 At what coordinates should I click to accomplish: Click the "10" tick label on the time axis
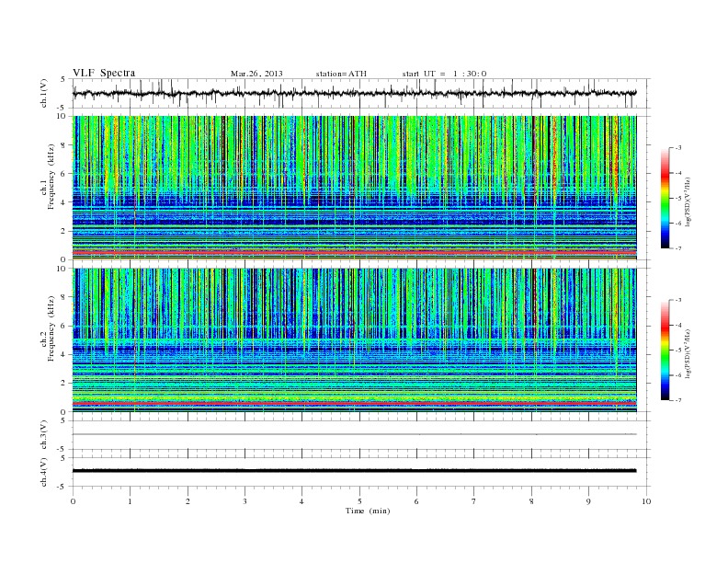coord(646,501)
